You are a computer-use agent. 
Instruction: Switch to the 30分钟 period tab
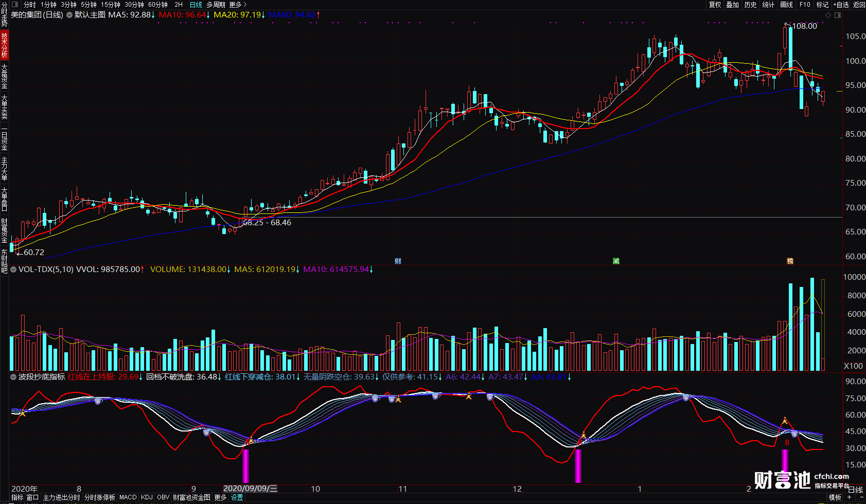(134, 5)
